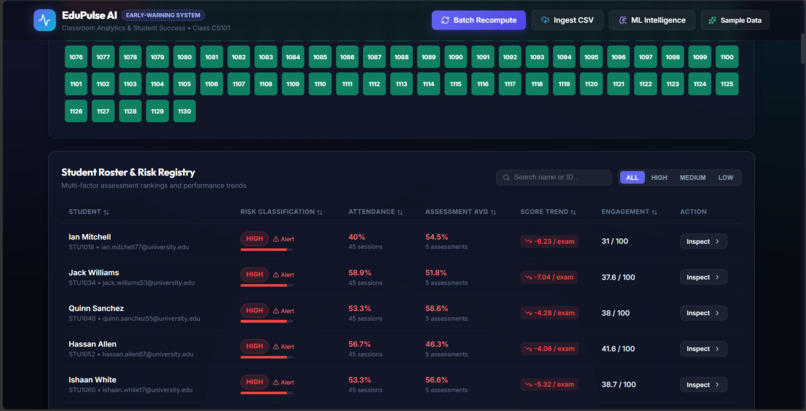Viewport: 806px width, 411px height.
Task: Select student tile 1088
Action: [x=401, y=57]
